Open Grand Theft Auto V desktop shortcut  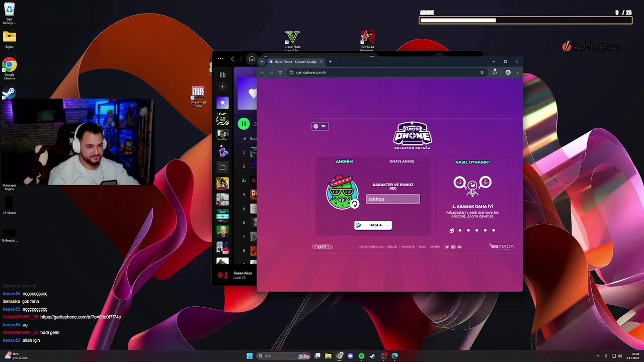click(x=292, y=41)
